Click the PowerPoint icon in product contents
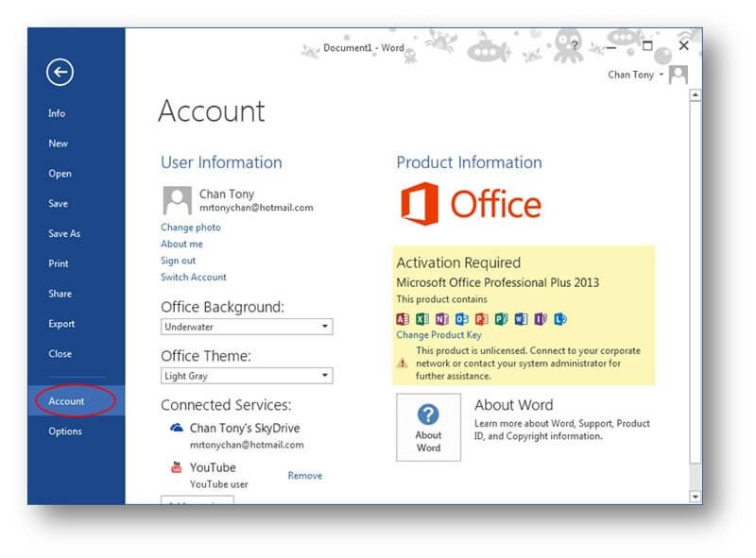Image resolution: width=756 pixels, height=558 pixels. point(482,319)
